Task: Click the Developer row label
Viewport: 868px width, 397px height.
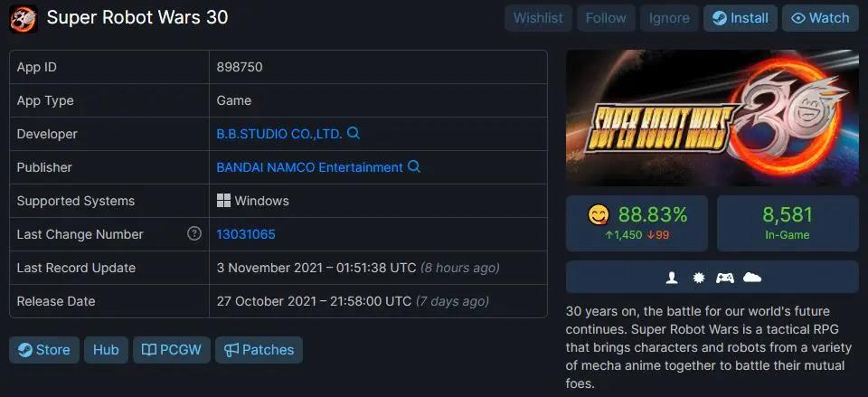Action: tap(47, 134)
